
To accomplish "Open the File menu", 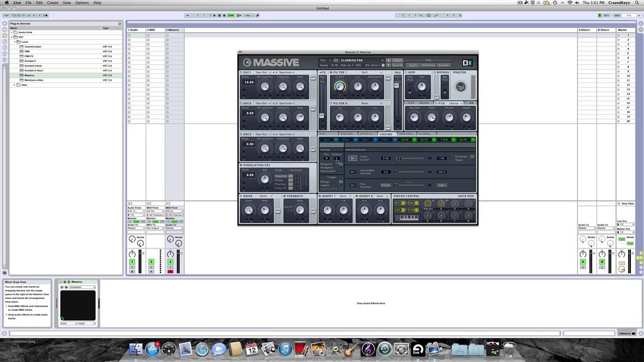I will click(29, 3).
